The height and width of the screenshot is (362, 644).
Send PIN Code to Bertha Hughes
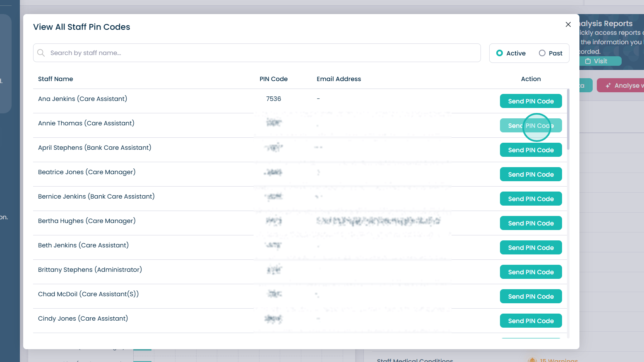(x=531, y=223)
